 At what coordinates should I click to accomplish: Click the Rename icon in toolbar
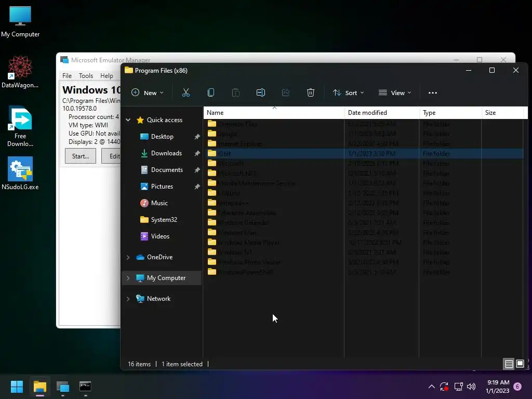[x=261, y=92]
